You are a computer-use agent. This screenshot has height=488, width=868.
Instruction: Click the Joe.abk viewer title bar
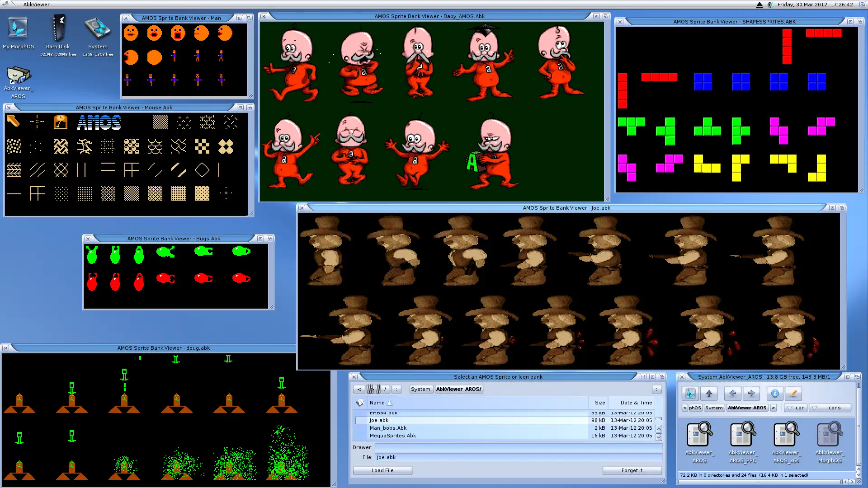pos(566,208)
